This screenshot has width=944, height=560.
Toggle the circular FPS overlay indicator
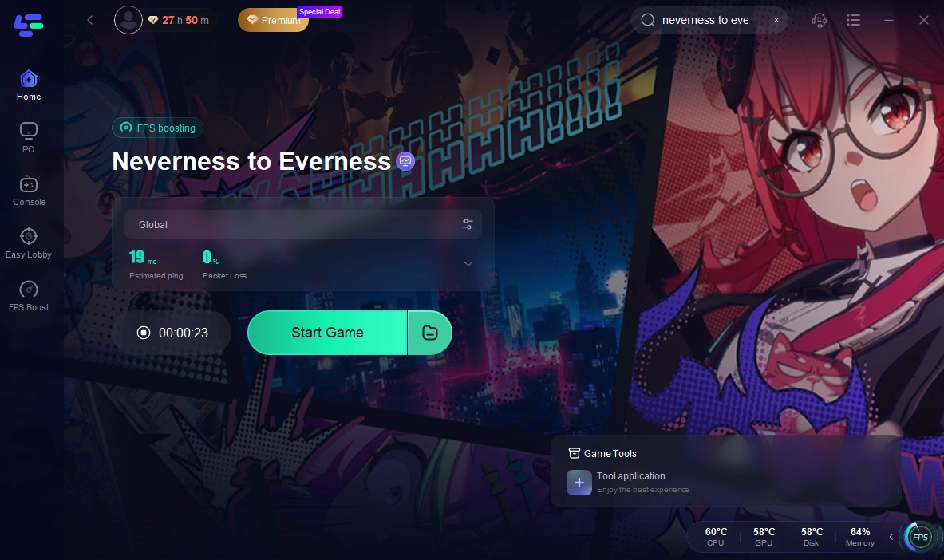point(920,537)
